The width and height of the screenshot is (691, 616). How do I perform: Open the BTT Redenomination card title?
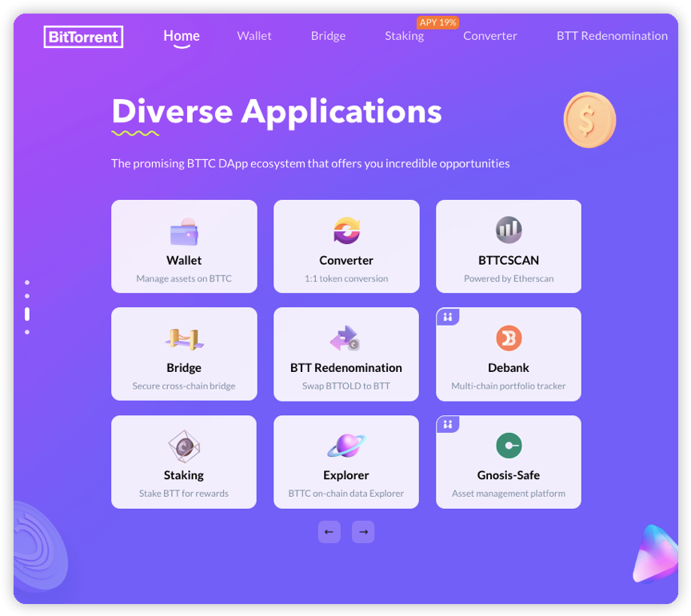pyautogui.click(x=346, y=368)
